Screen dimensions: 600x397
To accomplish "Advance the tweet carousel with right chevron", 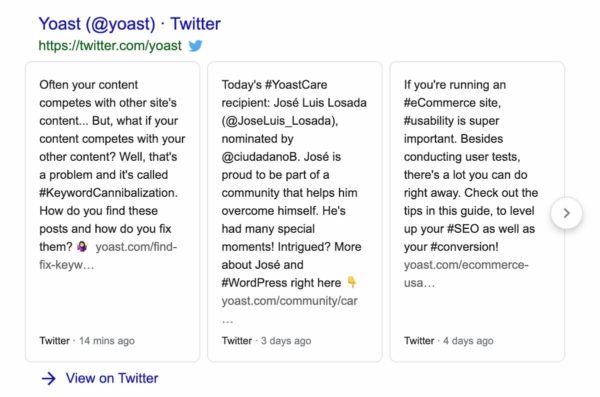I will pyautogui.click(x=566, y=213).
